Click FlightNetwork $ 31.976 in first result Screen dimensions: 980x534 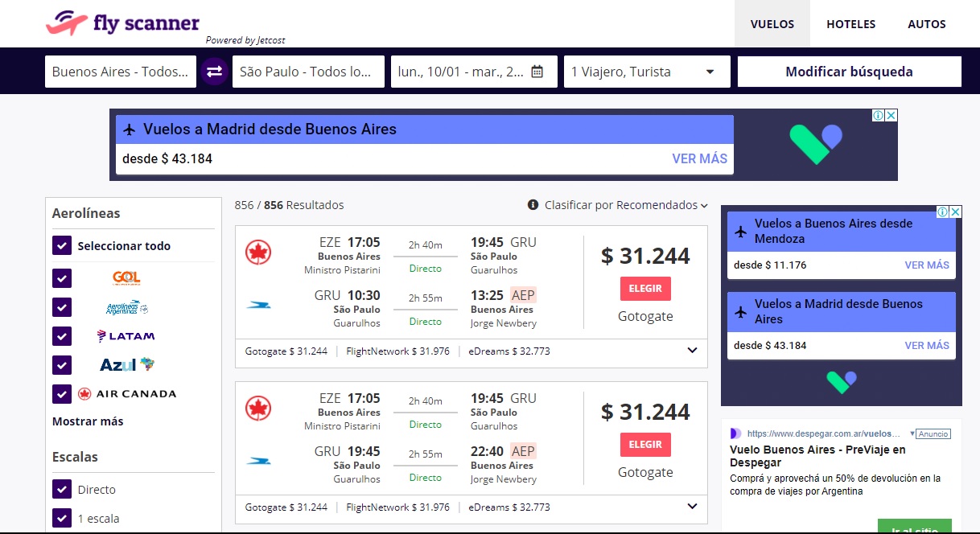397,351
